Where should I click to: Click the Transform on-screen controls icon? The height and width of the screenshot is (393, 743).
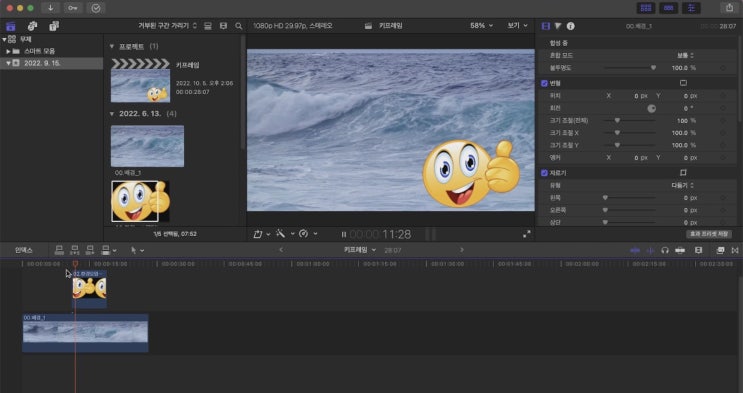(683, 83)
